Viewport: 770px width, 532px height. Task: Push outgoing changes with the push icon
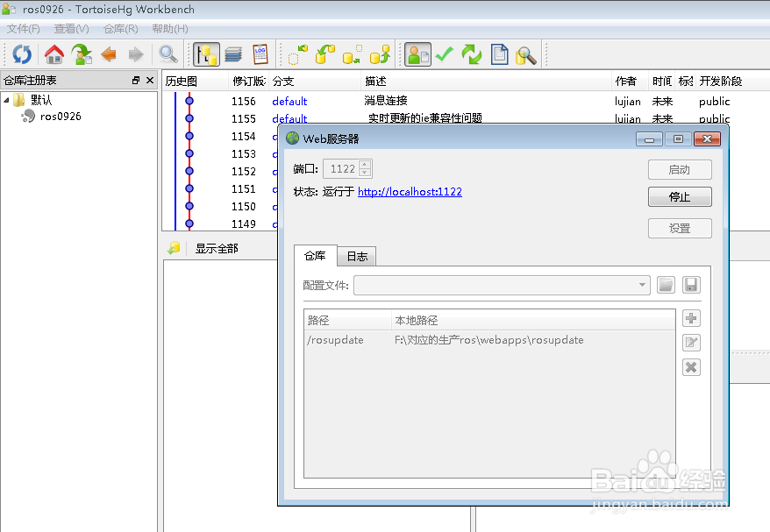click(x=380, y=54)
